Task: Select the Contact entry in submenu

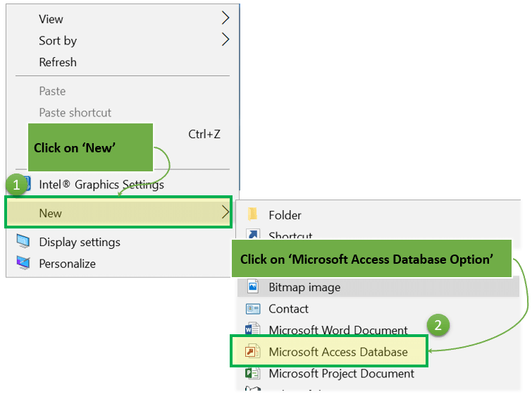Action: (288, 309)
